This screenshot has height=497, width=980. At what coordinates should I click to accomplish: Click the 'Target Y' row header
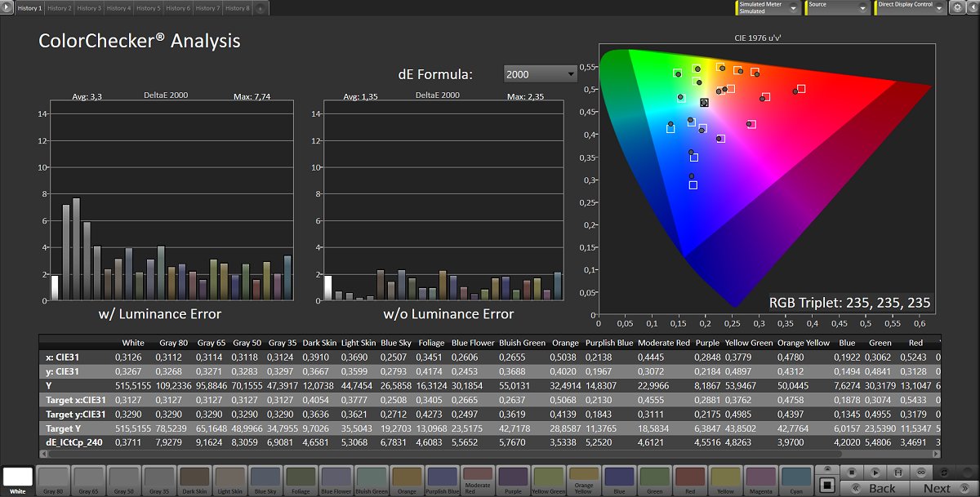64,428
